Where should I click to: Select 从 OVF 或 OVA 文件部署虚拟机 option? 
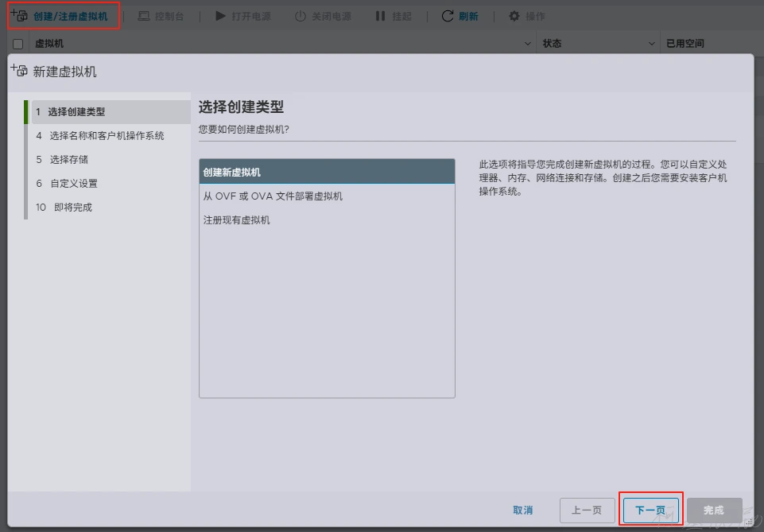click(273, 196)
